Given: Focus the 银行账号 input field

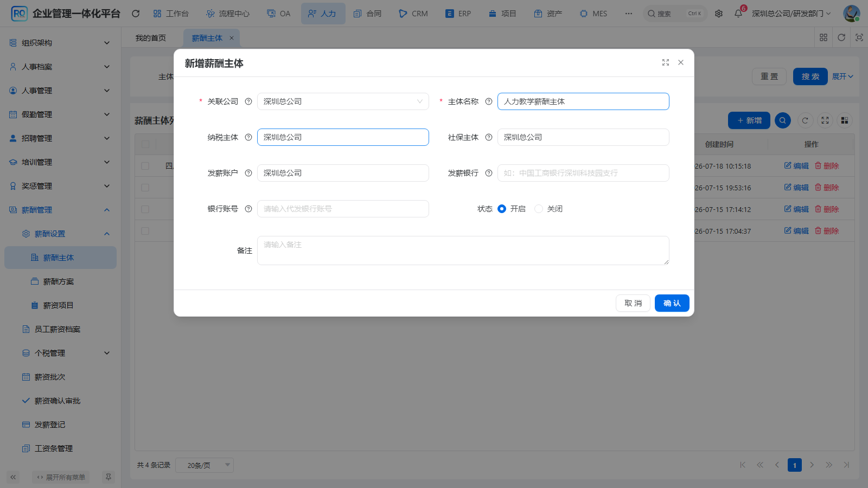Looking at the screenshot, I should [x=343, y=209].
